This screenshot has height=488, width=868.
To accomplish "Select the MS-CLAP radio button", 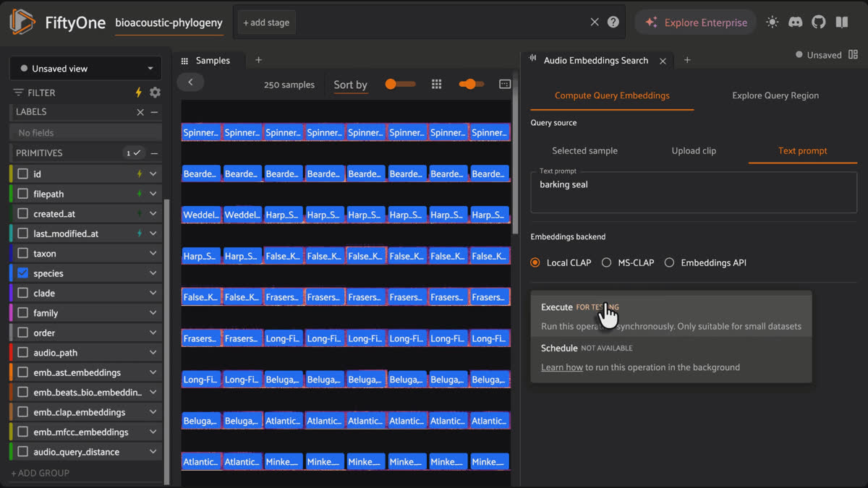I will tap(606, 262).
